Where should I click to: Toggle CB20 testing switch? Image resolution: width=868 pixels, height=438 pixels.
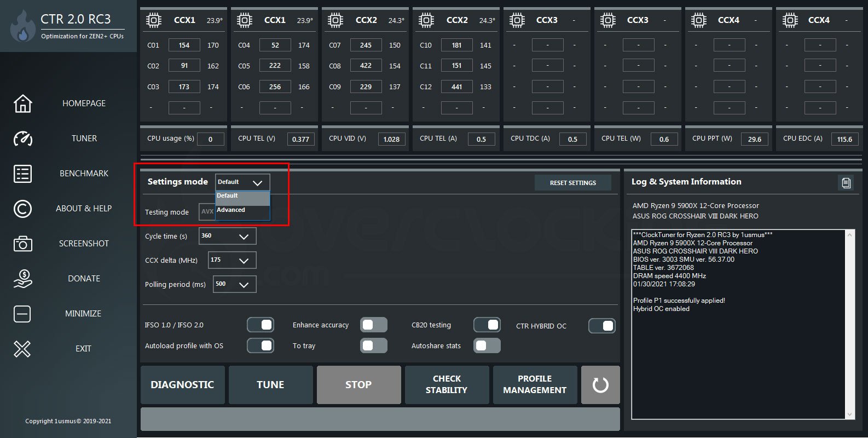click(x=487, y=325)
